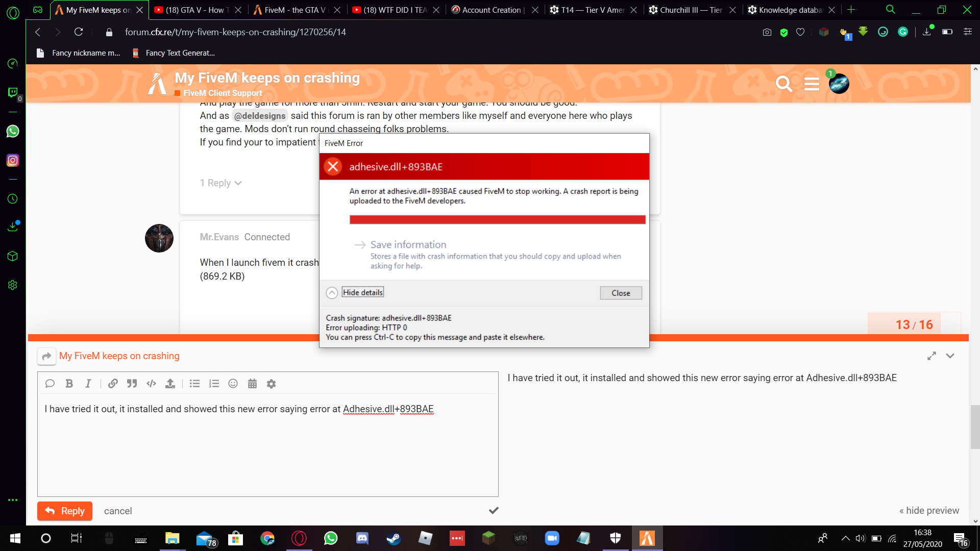Show hidden system tray icons chevron
The height and width of the screenshot is (551, 980).
845,538
